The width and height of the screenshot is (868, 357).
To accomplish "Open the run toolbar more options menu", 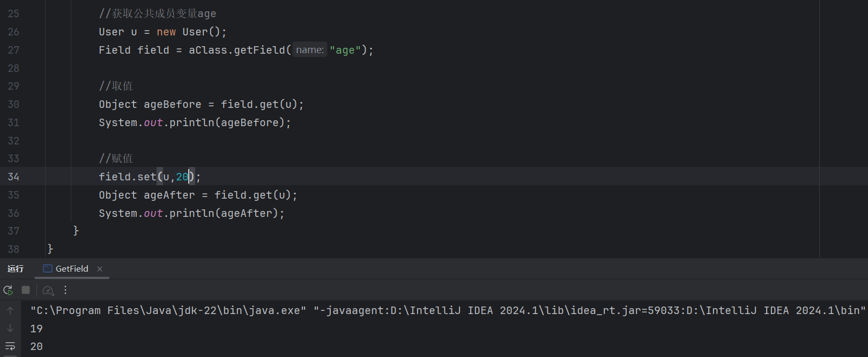I will 65,290.
